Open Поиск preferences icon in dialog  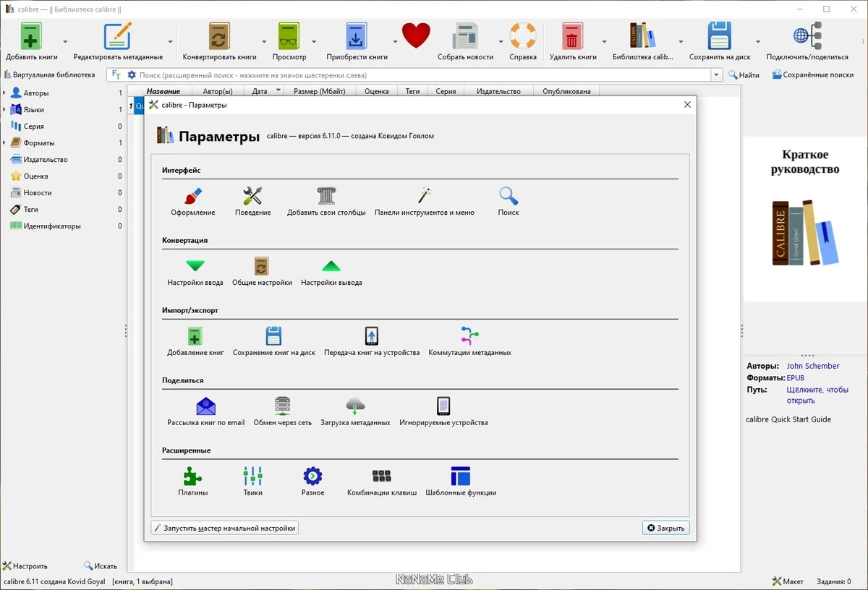[509, 202]
